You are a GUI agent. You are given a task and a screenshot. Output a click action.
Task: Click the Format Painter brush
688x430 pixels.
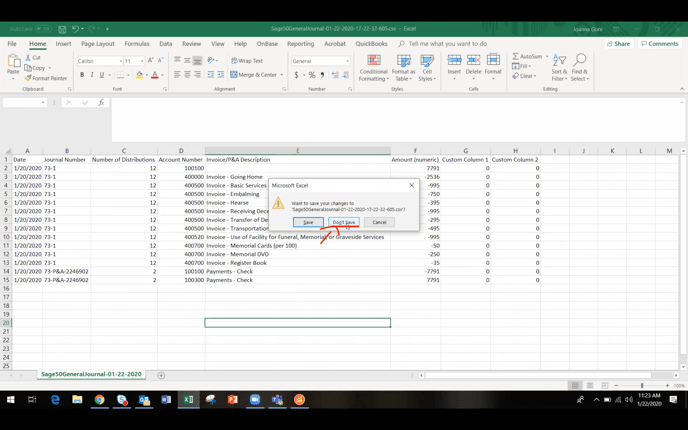[28, 78]
